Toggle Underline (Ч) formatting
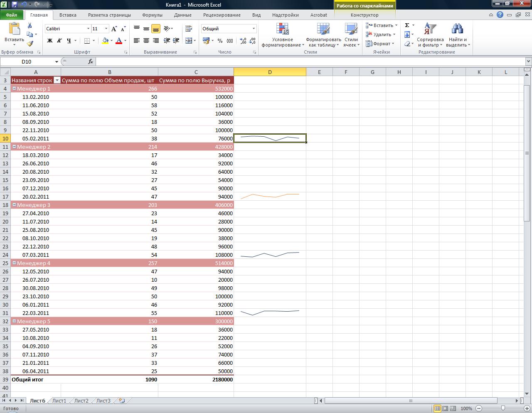 [69, 40]
